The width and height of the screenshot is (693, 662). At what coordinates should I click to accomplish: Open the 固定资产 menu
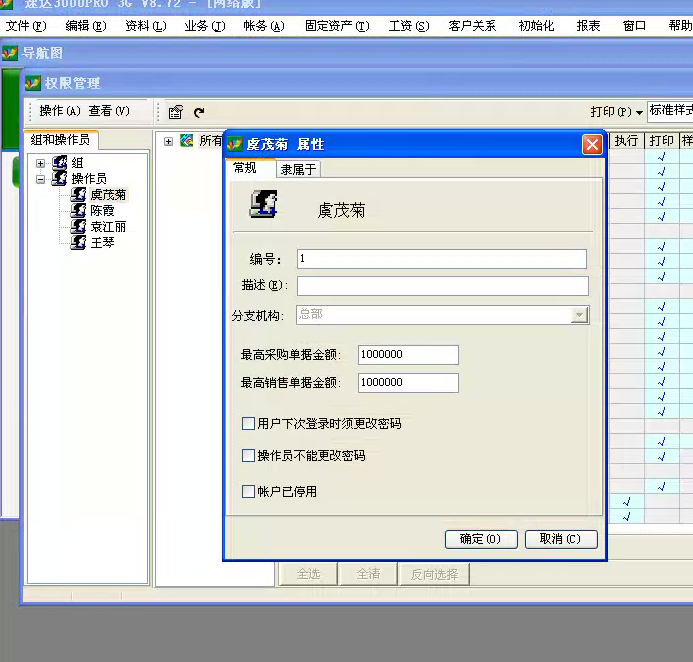point(336,26)
